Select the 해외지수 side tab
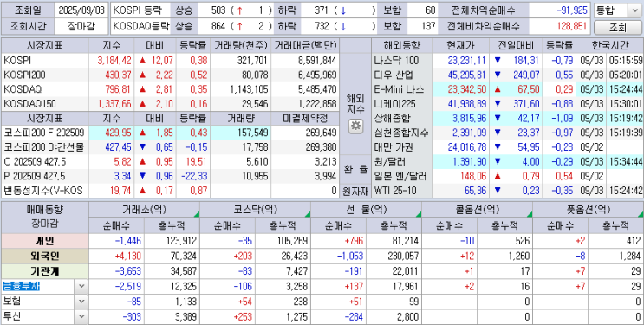Image resolution: width=644 pixels, height=325 pixels. point(355,103)
